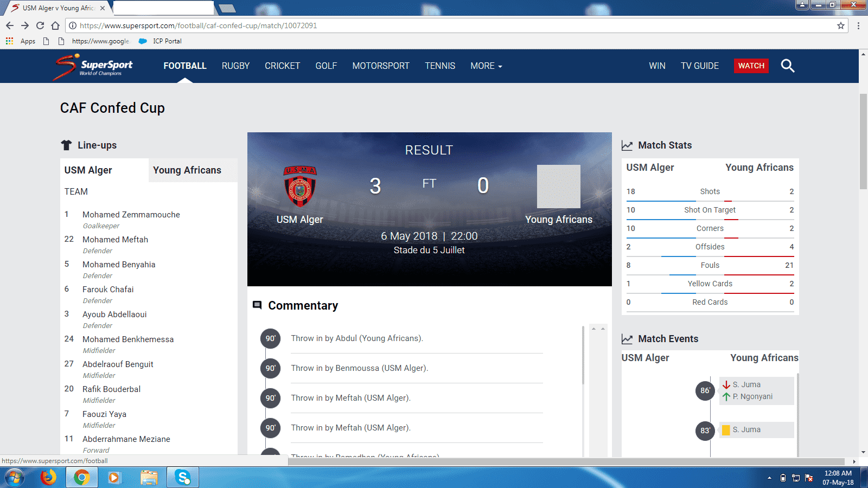Select player Faouzi Yaya
Viewport: 868px width, 488px height.
tap(104, 414)
